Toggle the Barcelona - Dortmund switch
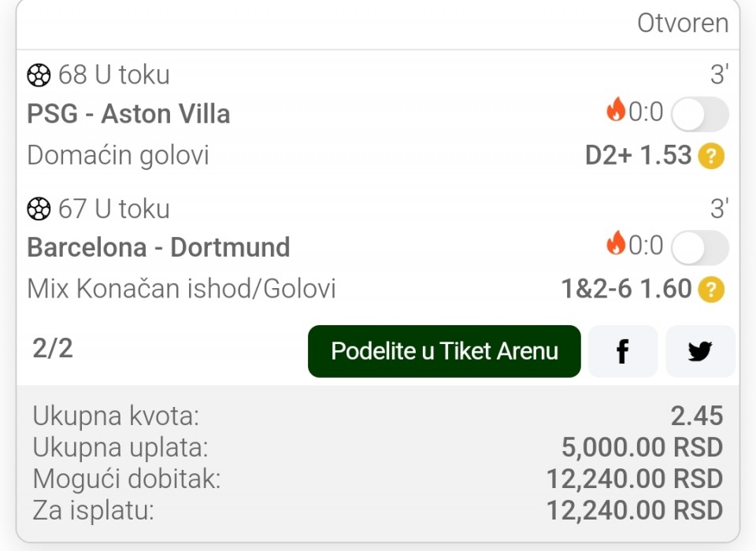The height and width of the screenshot is (551, 756). point(699,249)
